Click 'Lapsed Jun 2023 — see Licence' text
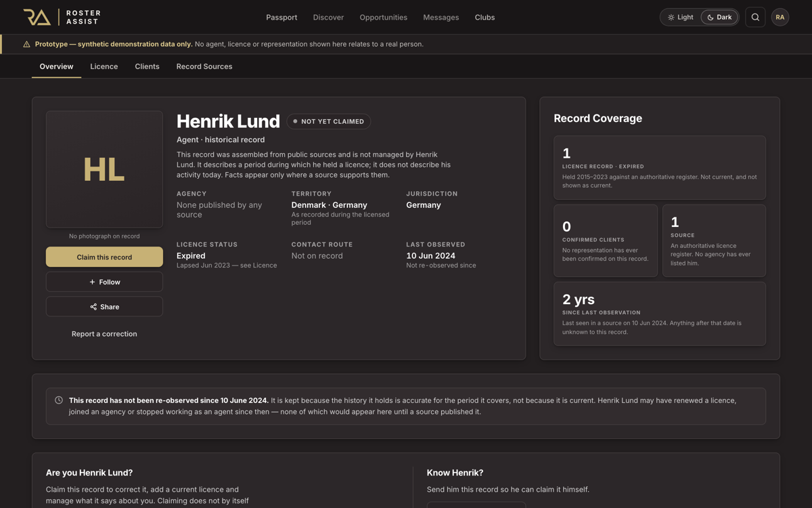This screenshot has height=508, width=812. click(x=227, y=266)
